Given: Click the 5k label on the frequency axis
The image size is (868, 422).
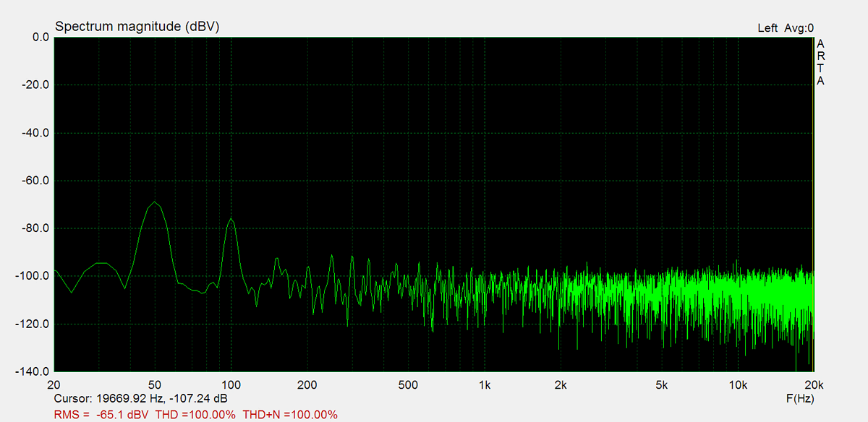Looking at the screenshot, I should [661, 385].
